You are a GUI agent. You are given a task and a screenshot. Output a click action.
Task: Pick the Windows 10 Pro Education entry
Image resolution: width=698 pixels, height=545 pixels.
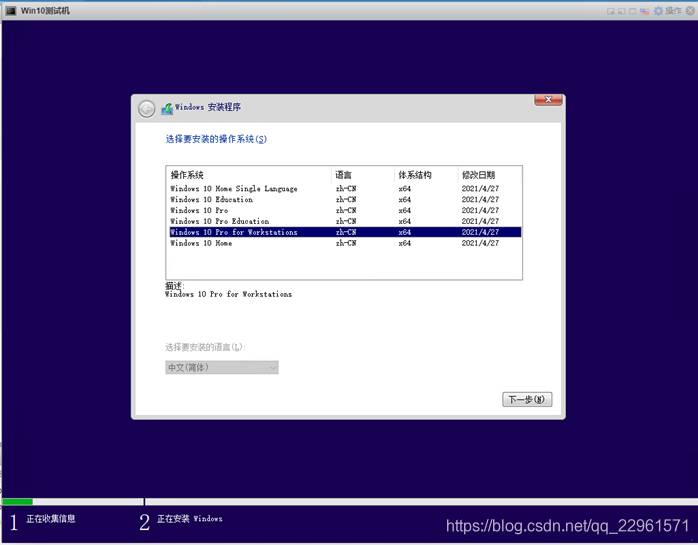[220, 221]
